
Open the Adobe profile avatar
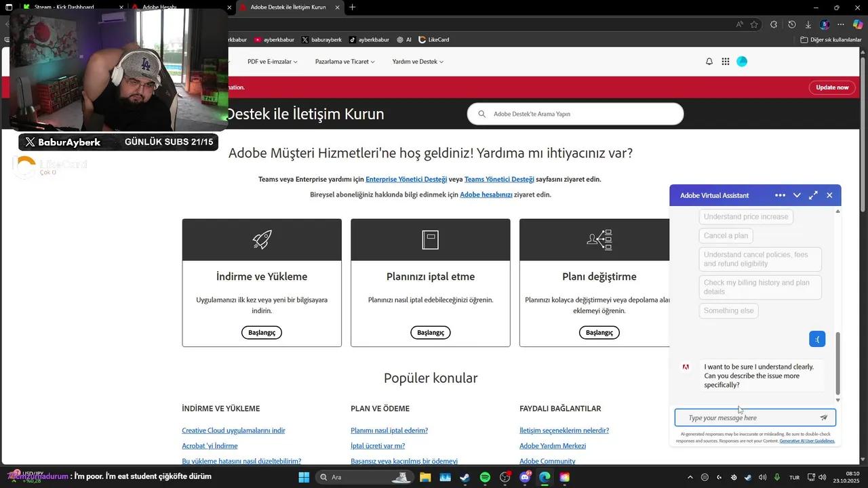pos(742,62)
